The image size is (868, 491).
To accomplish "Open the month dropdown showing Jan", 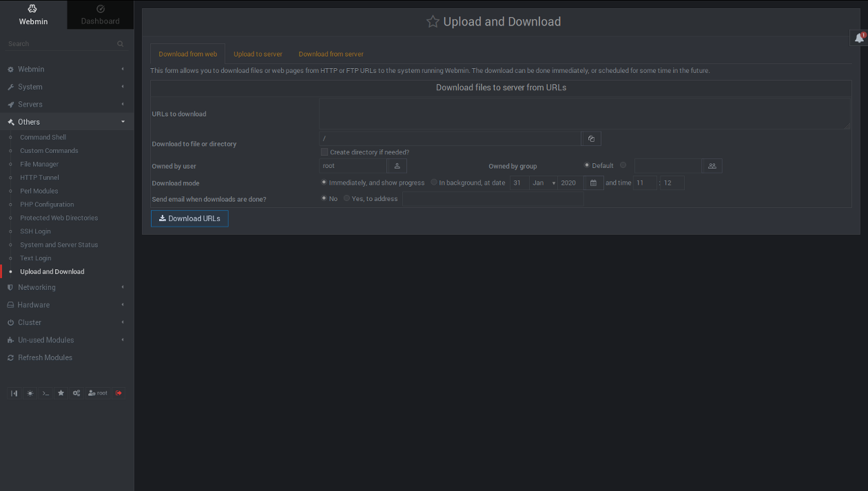I will point(544,183).
